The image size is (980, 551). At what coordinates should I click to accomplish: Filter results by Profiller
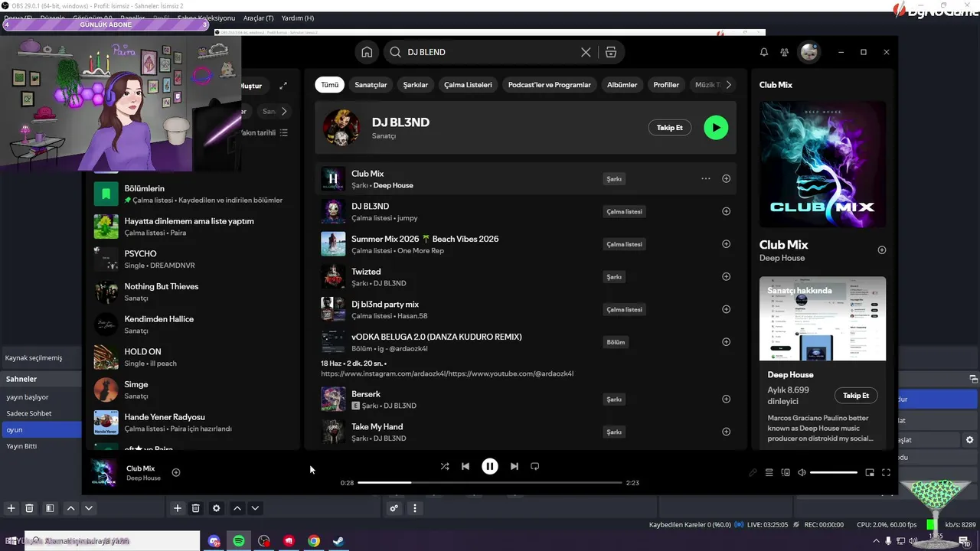666,85
